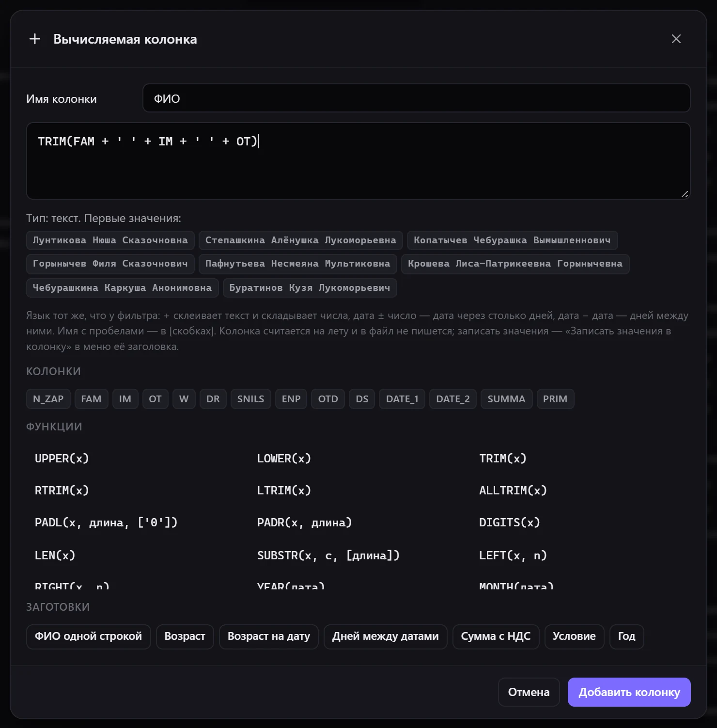Insert the TRIM(x) function
This screenshot has width=717, height=728.
click(503, 459)
